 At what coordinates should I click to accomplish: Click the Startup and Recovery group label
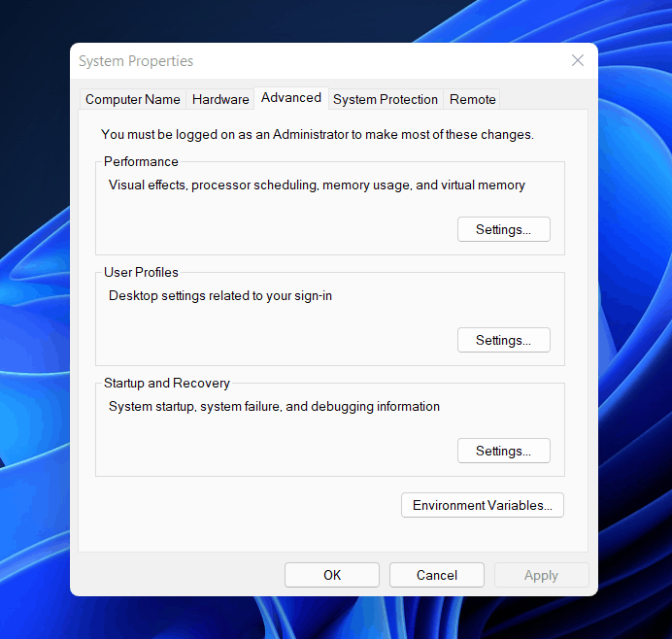[167, 384]
